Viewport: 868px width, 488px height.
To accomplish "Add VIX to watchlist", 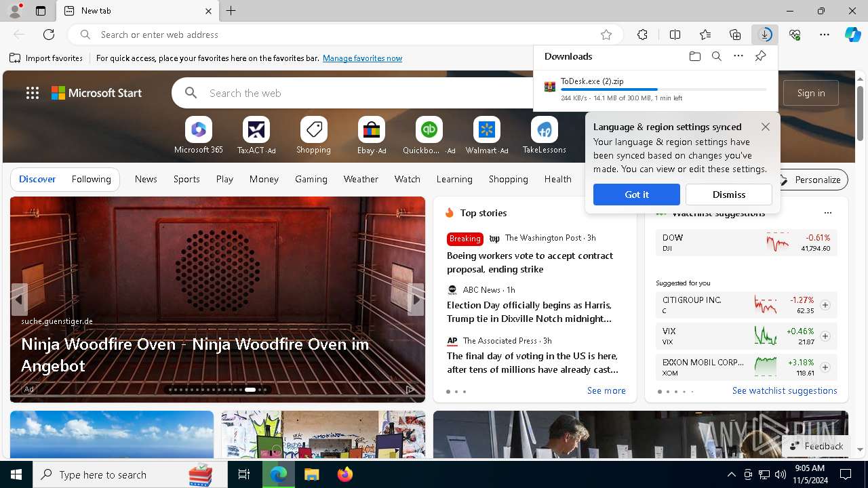I will tap(825, 336).
